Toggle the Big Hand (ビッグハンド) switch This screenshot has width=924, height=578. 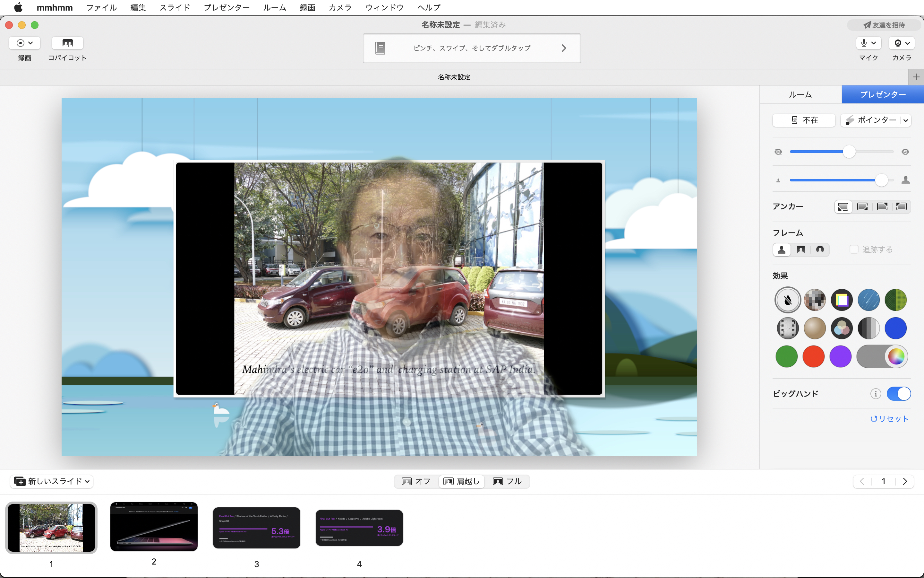click(x=898, y=394)
